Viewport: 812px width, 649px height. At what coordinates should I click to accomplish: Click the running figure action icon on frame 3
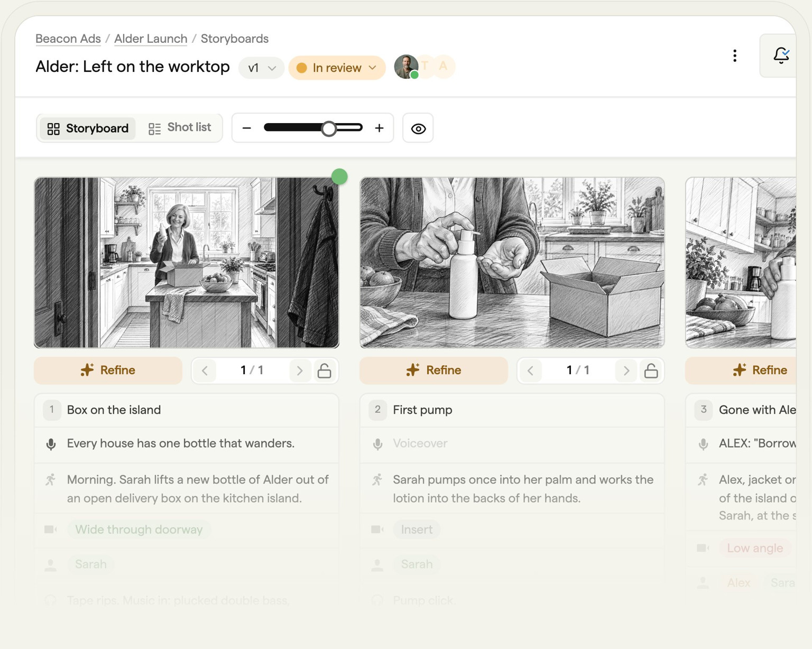[x=703, y=480]
